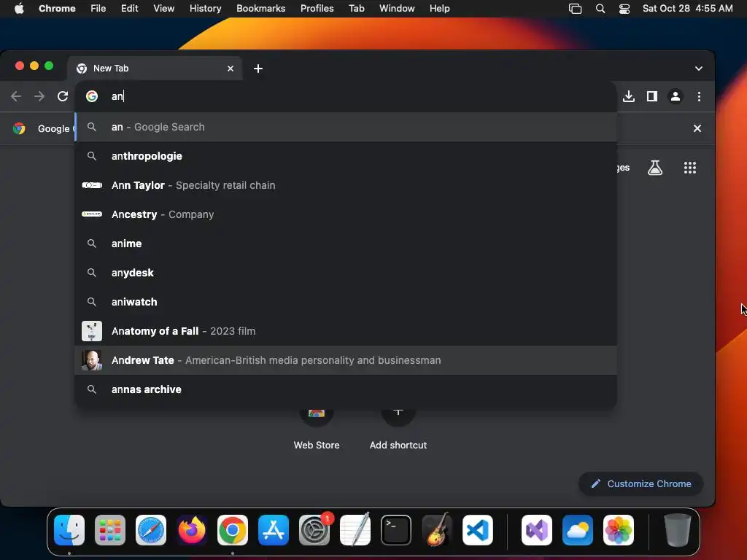This screenshot has width=747, height=560.
Task: Expand the tab search chevron
Action: click(698, 69)
